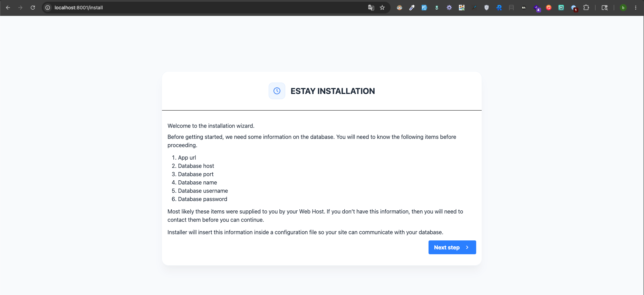Viewport: 644px width, 295px height.
Task: Open the translate page option
Action: click(371, 8)
